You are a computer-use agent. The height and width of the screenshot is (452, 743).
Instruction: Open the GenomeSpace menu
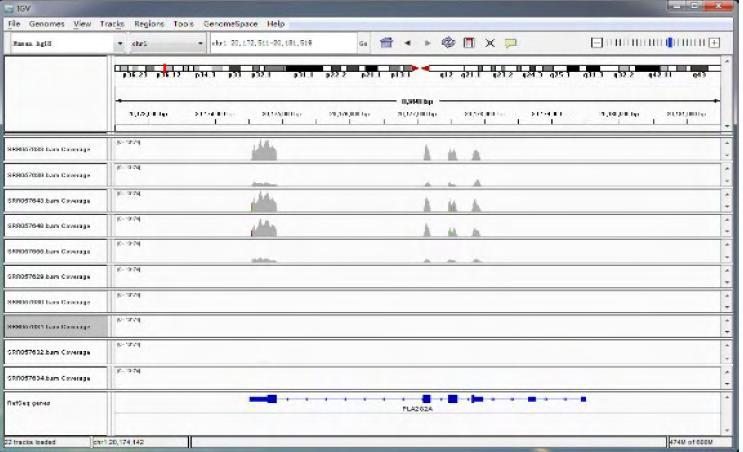pyautogui.click(x=230, y=24)
